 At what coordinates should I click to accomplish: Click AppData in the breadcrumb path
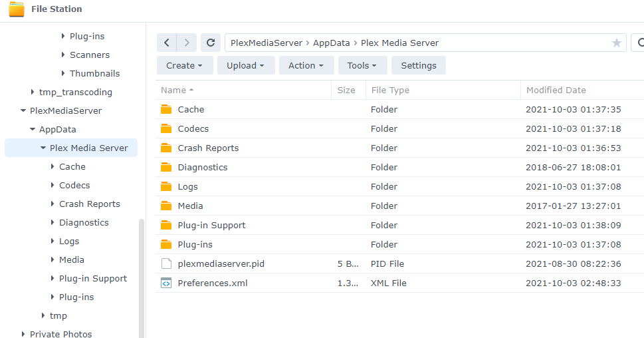(331, 43)
